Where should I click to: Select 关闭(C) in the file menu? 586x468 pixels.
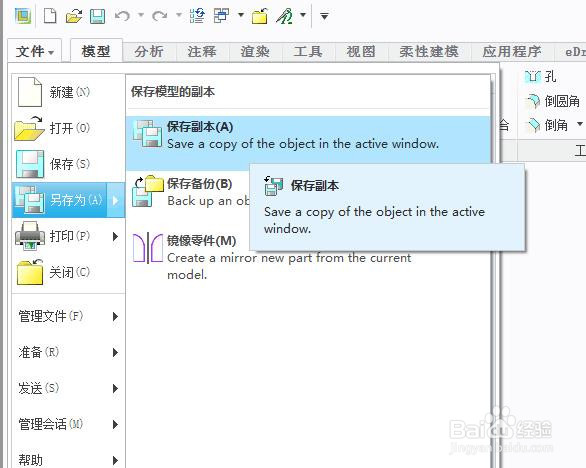68,272
